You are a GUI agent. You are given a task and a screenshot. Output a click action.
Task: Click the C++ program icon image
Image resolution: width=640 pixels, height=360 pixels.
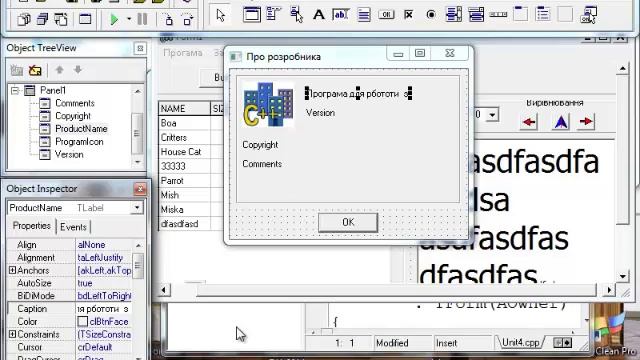click(x=268, y=104)
